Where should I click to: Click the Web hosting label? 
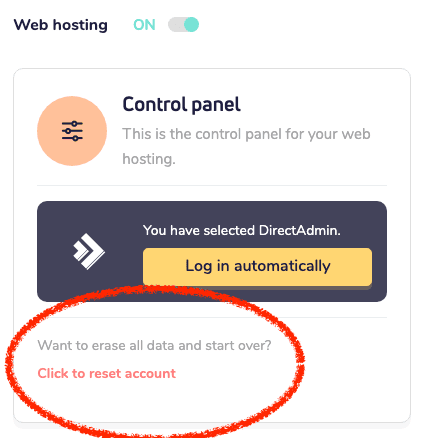61,25
